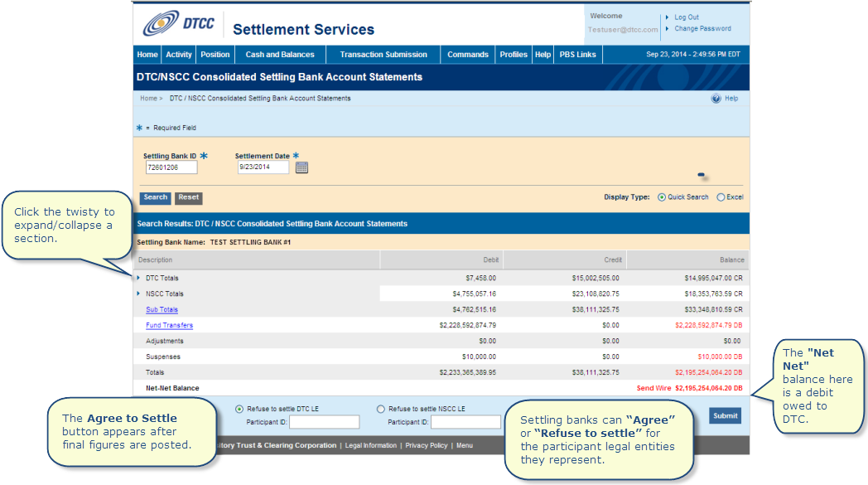Click the Log Out link
This screenshot has width=868, height=485.
[687, 17]
